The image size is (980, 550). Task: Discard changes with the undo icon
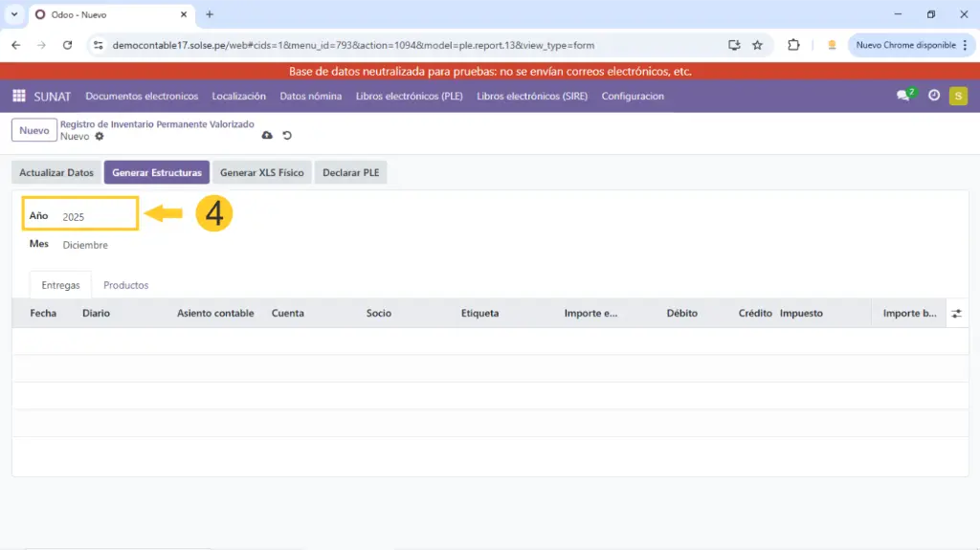(287, 136)
